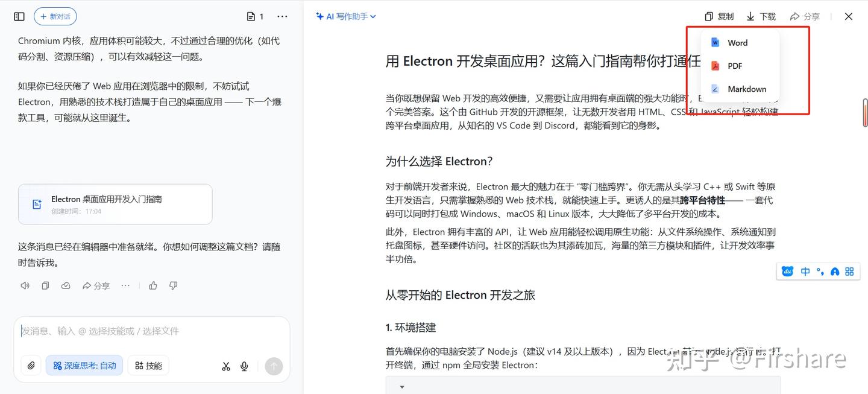Open more actions under the chat reply
The image size is (868, 394).
coord(125,285)
